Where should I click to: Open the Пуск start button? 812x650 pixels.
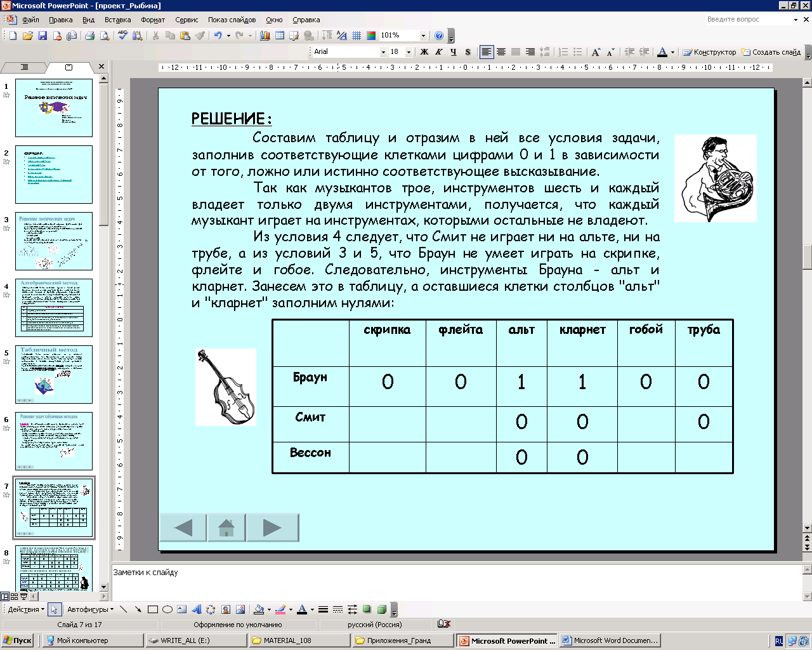[18, 640]
